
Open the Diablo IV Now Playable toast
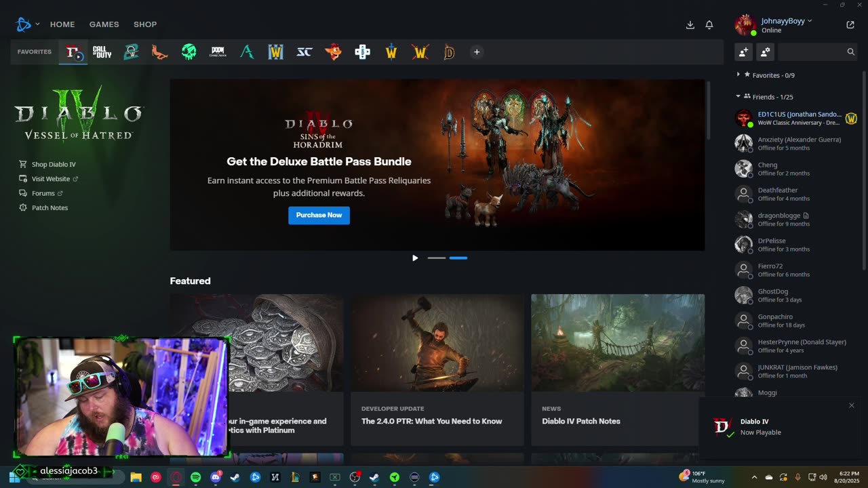(780, 427)
